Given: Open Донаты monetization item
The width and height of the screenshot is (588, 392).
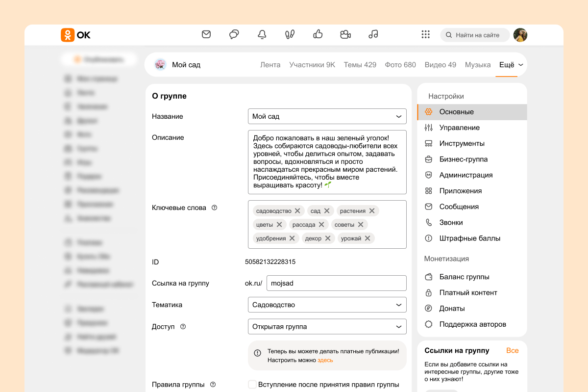Looking at the screenshot, I should tap(472, 309).
